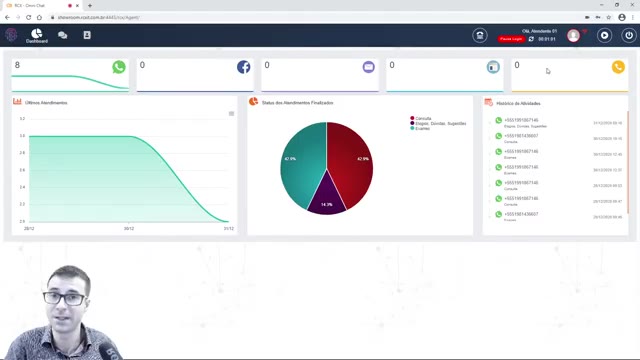Open the softphone telephone icon
Image resolution: width=640 pixels, height=360 pixels.
[480, 36]
